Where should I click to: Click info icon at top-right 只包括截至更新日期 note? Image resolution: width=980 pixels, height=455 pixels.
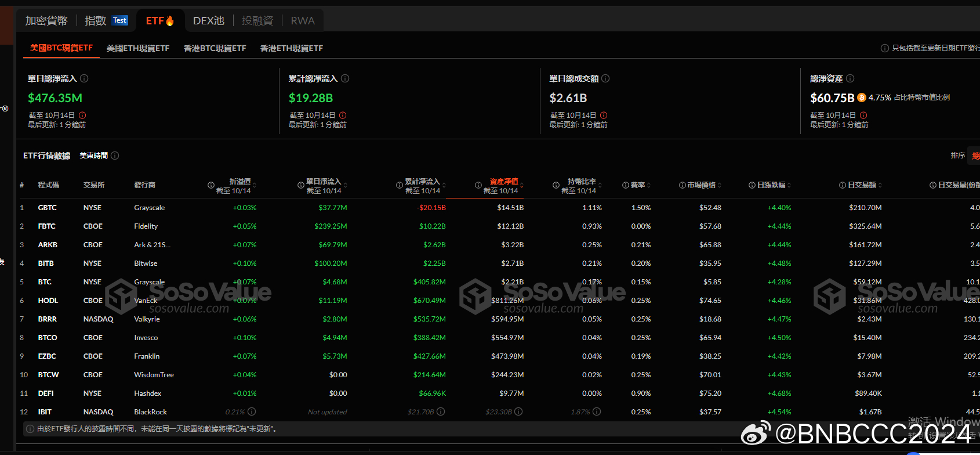pyautogui.click(x=885, y=48)
